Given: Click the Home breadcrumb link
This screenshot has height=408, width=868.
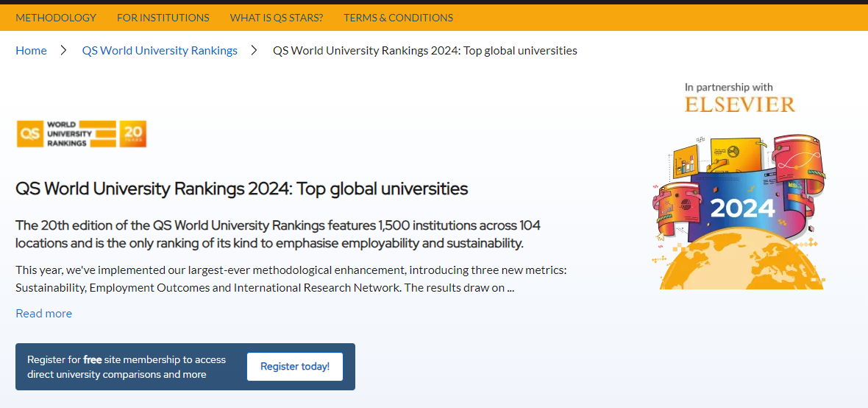Looking at the screenshot, I should [x=31, y=51].
